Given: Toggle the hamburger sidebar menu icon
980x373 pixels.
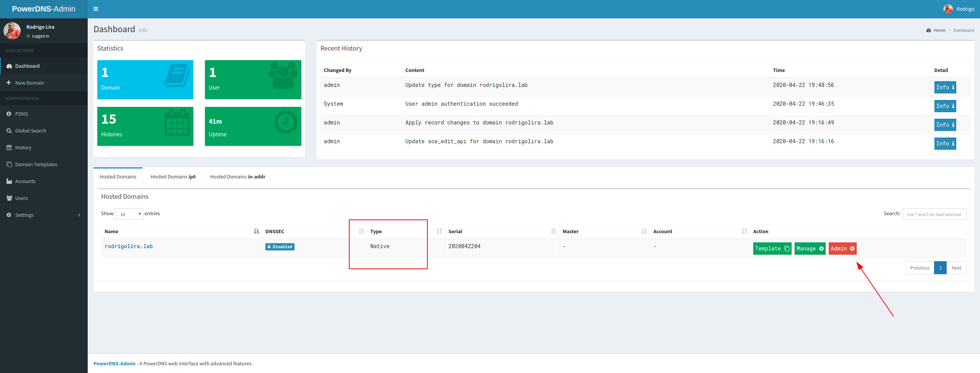Looking at the screenshot, I should [x=96, y=9].
